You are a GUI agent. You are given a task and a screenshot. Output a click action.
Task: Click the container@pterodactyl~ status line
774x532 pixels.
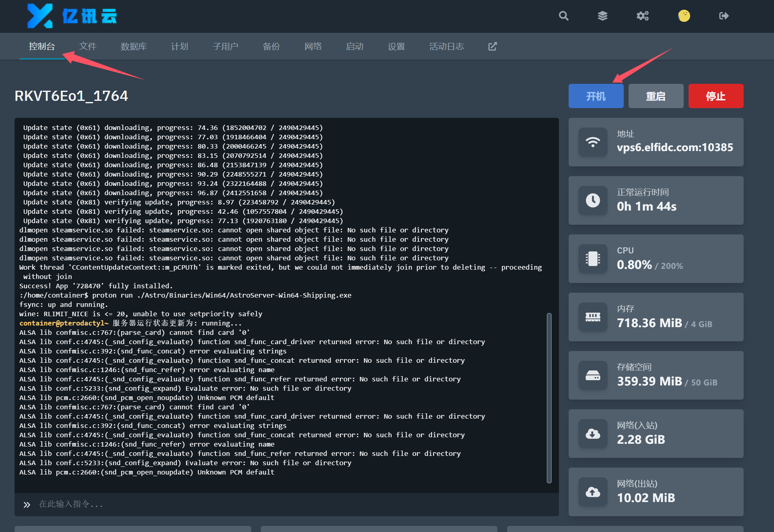(x=130, y=323)
